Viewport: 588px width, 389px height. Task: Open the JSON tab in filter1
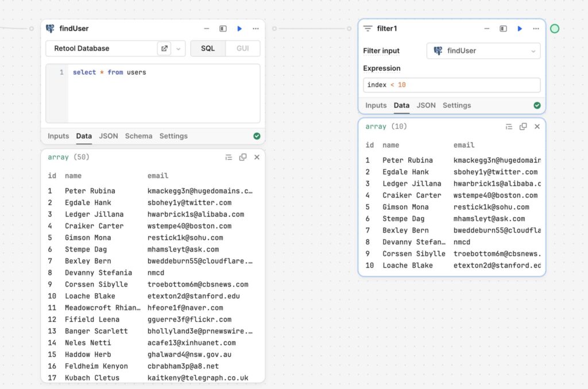[426, 105]
